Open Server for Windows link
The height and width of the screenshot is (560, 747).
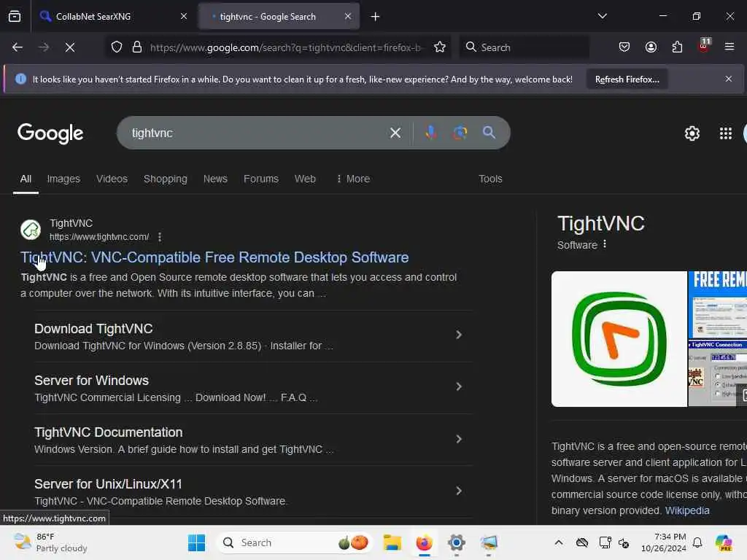91,381
